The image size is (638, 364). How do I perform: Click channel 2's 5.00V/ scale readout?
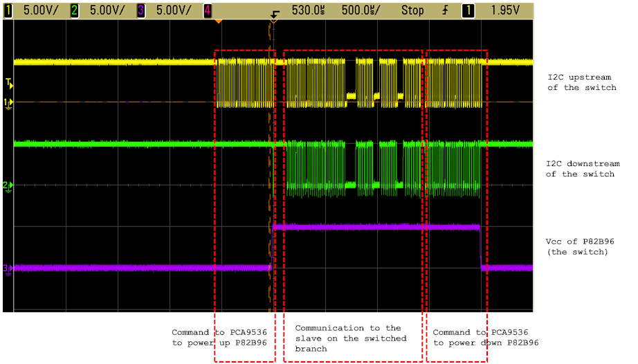106,10
